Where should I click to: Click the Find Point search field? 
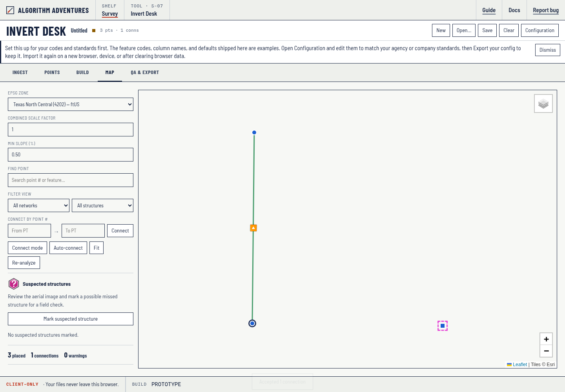click(71, 180)
